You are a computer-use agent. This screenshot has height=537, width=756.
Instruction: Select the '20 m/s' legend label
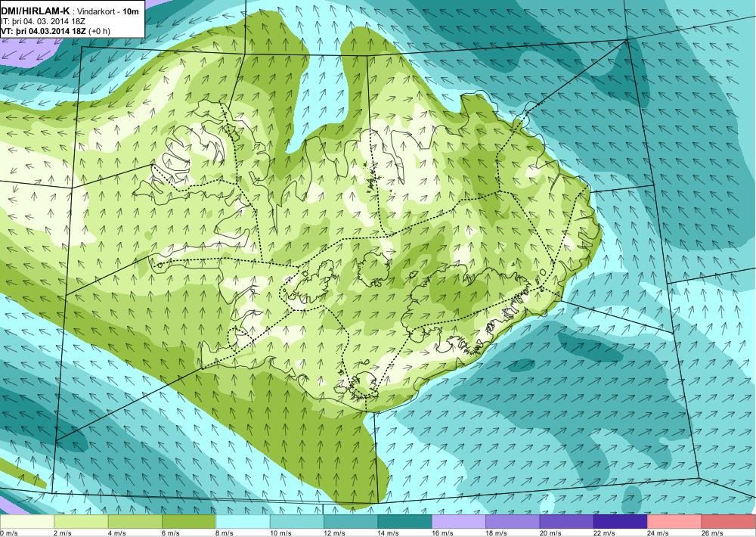[550, 533]
